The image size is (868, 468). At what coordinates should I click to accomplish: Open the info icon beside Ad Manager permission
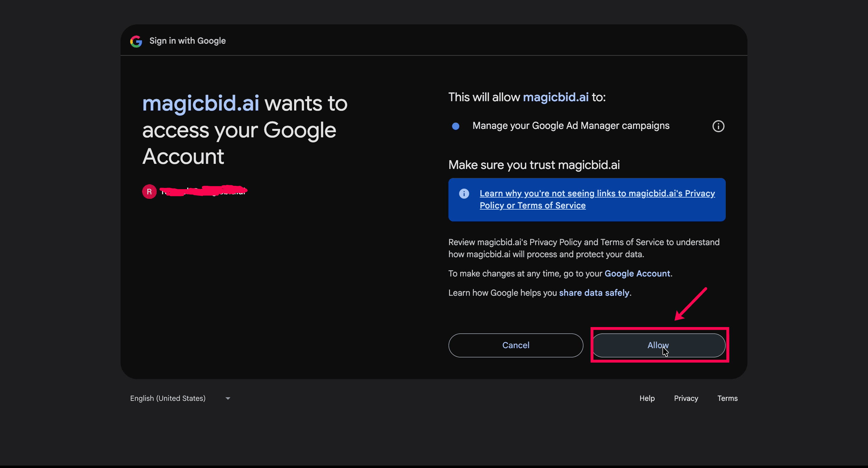coord(718,126)
